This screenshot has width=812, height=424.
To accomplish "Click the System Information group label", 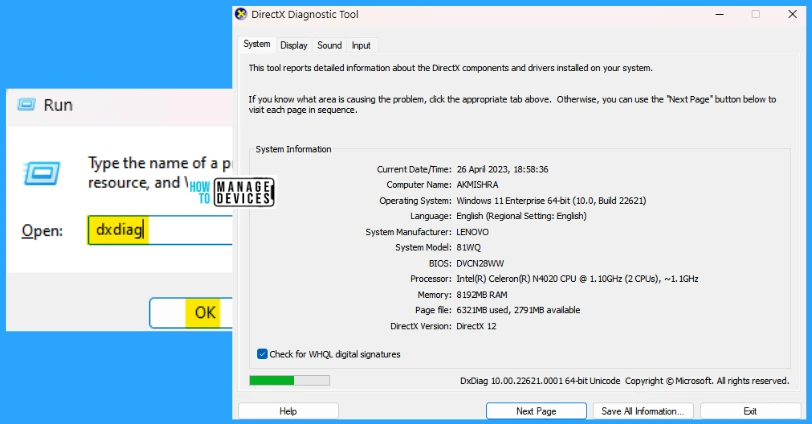I will point(293,149).
